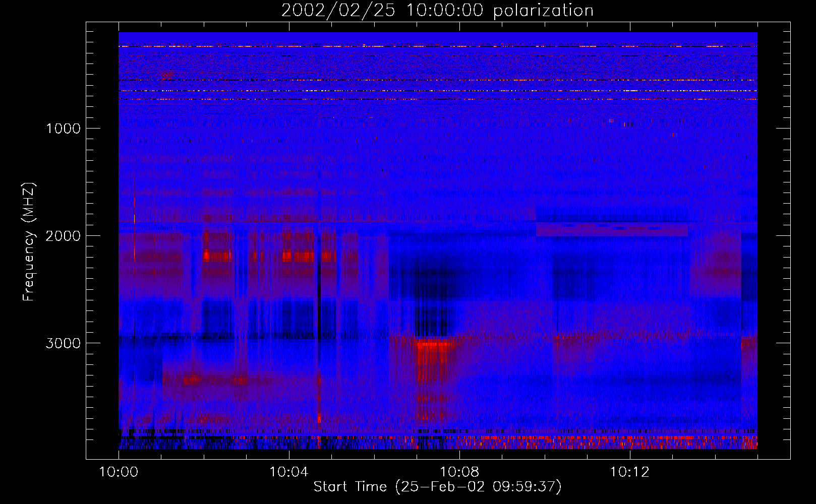Screen dimensions: 816x504
Task: Click the '10:12' time axis label
Action: [629, 472]
